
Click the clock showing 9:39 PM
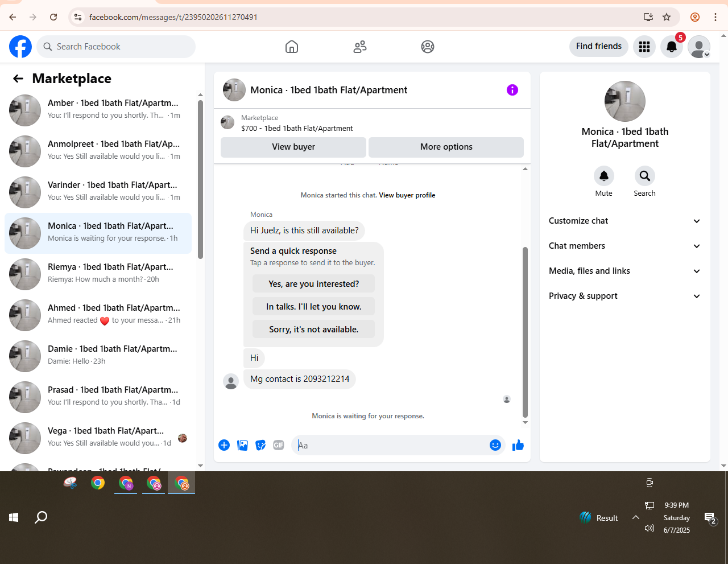[x=676, y=505]
